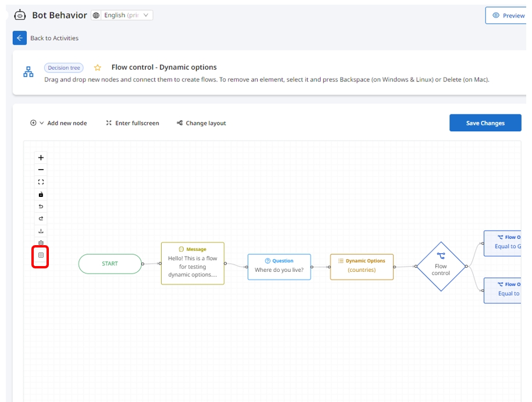
Task: Select the Dynamic Options countries node
Action: point(362,266)
